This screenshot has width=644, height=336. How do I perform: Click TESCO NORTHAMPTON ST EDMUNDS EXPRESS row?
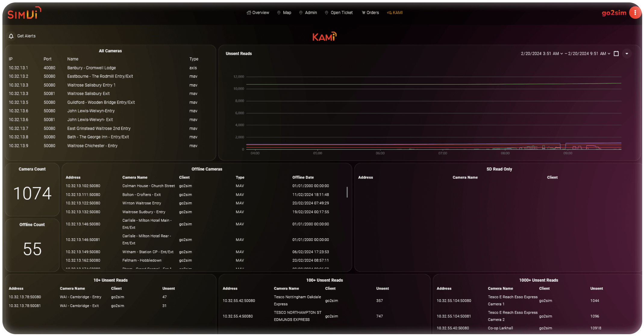(324, 316)
